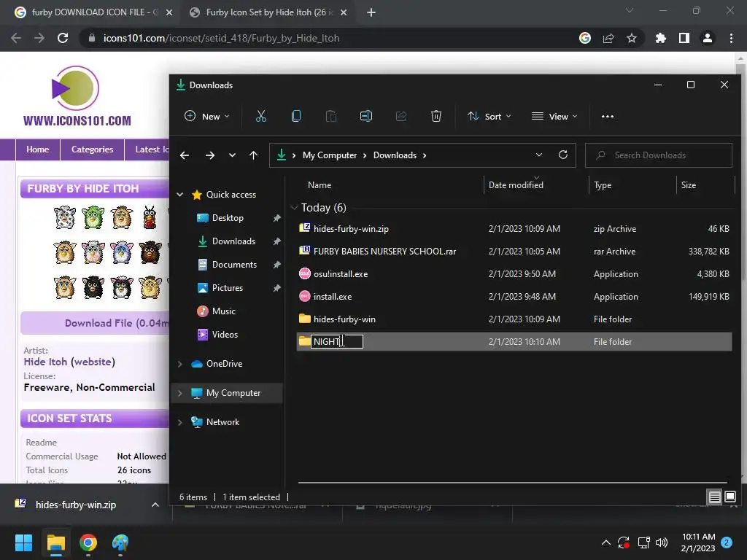This screenshot has width=747, height=560.
Task: Select Documents in navigation pane
Action: point(234,264)
